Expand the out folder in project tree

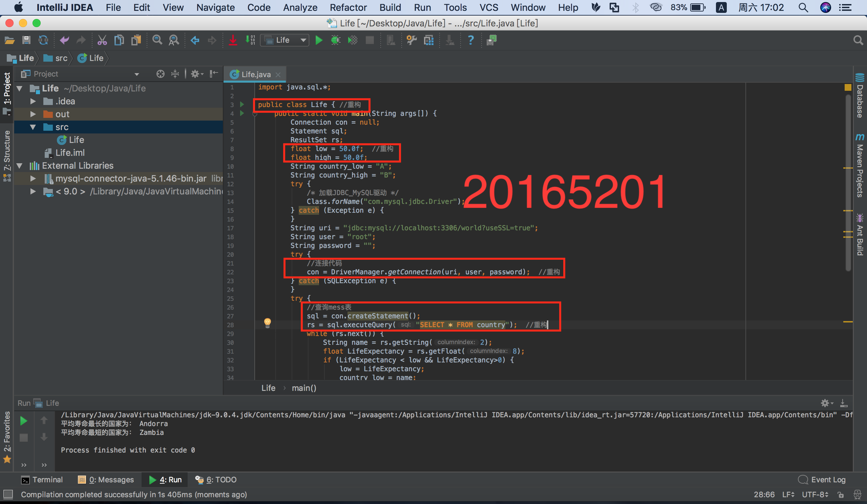pyautogui.click(x=33, y=114)
